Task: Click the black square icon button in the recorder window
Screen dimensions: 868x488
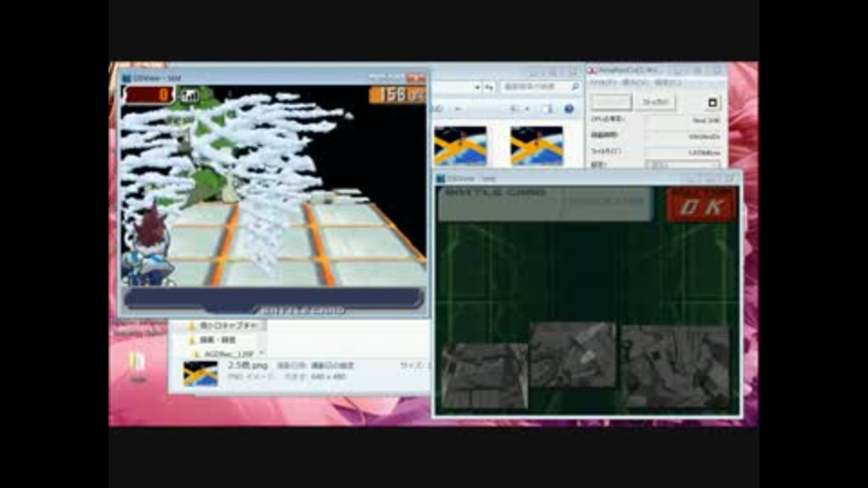Action: pos(712,102)
